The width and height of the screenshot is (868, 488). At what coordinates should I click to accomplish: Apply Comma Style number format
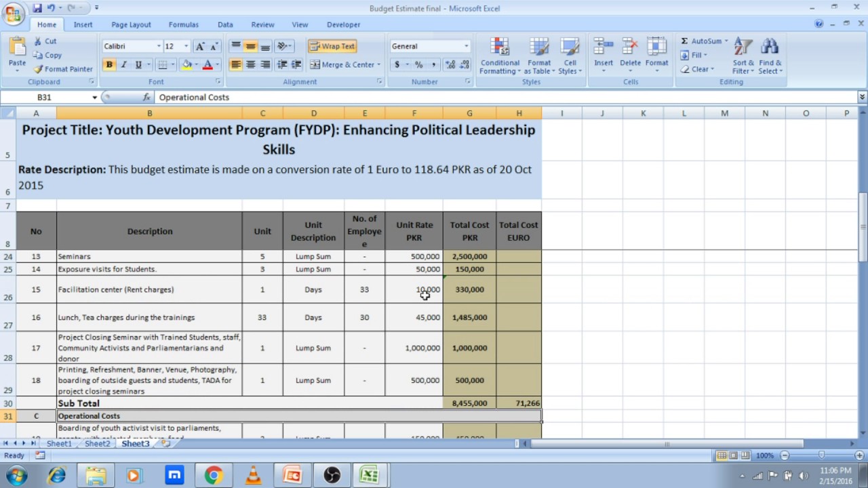pos(433,64)
